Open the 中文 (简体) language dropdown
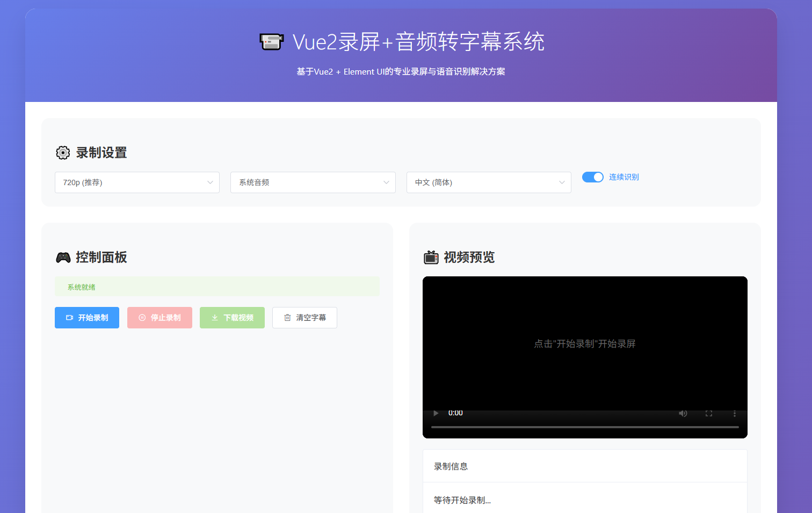This screenshot has height=513, width=812. click(489, 182)
